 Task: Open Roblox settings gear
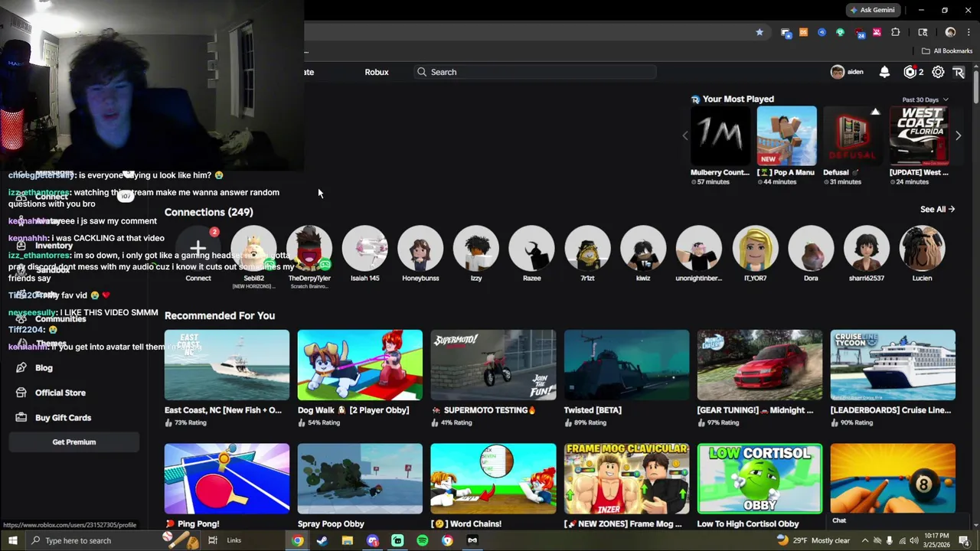(938, 72)
